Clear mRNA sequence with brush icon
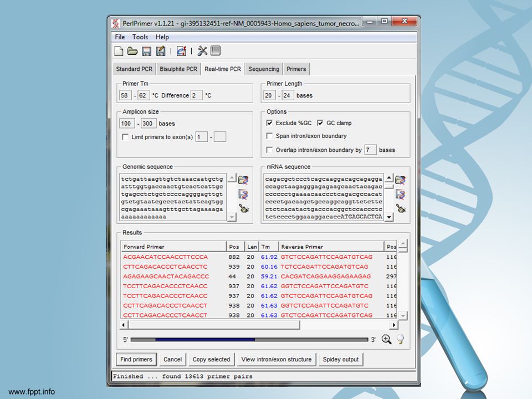 401,208
